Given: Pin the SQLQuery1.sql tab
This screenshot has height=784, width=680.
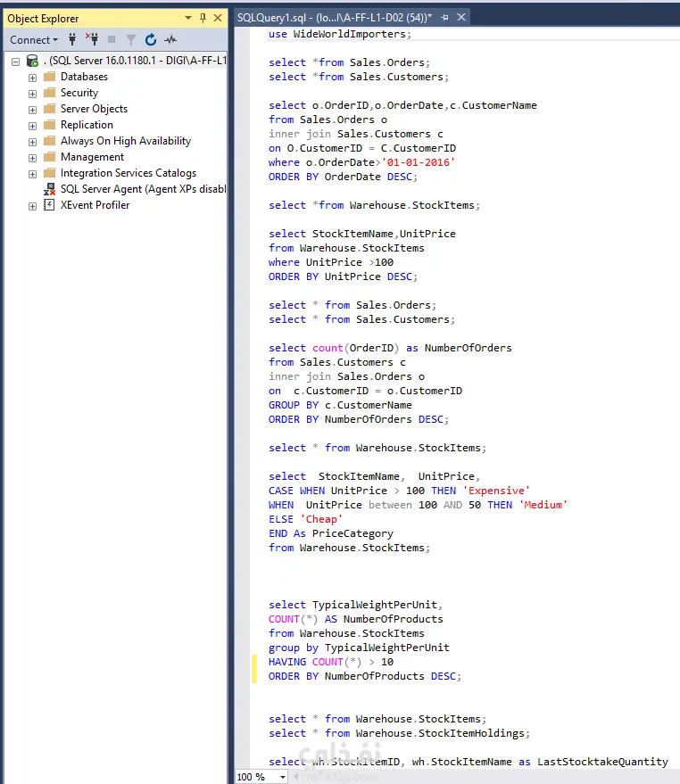Looking at the screenshot, I should [444, 18].
